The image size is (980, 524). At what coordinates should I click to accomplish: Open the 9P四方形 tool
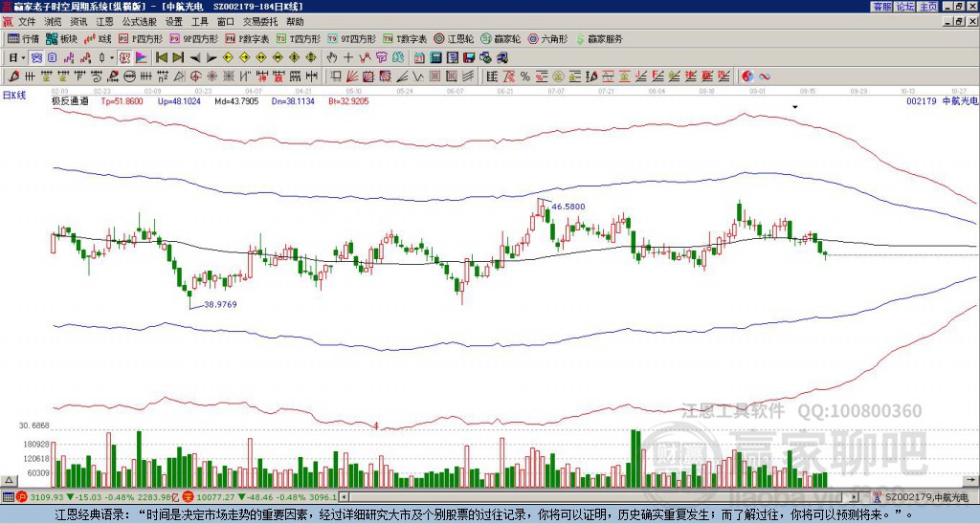click(x=193, y=38)
